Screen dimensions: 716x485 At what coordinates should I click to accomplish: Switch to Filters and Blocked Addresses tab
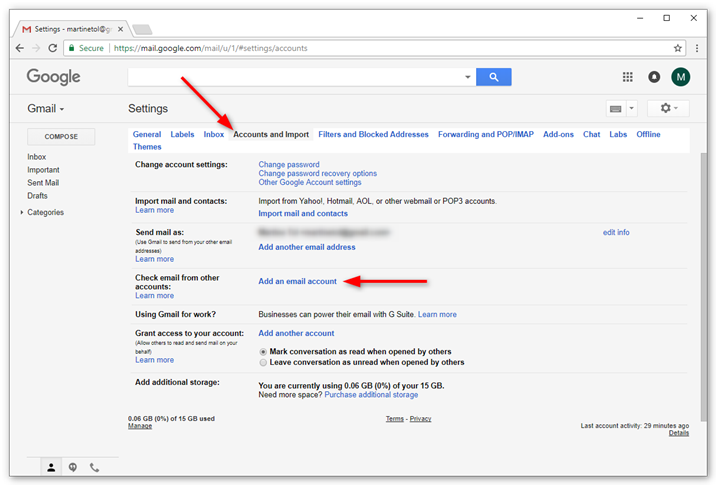(x=373, y=134)
